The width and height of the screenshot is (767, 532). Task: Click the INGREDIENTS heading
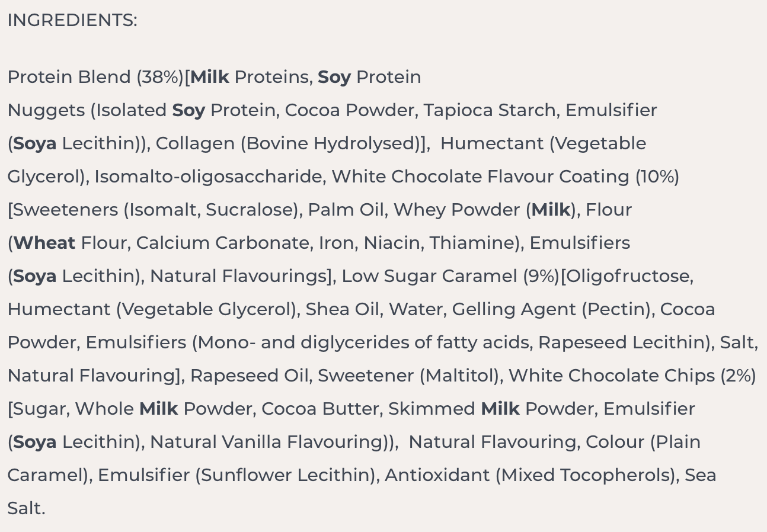[x=72, y=21]
